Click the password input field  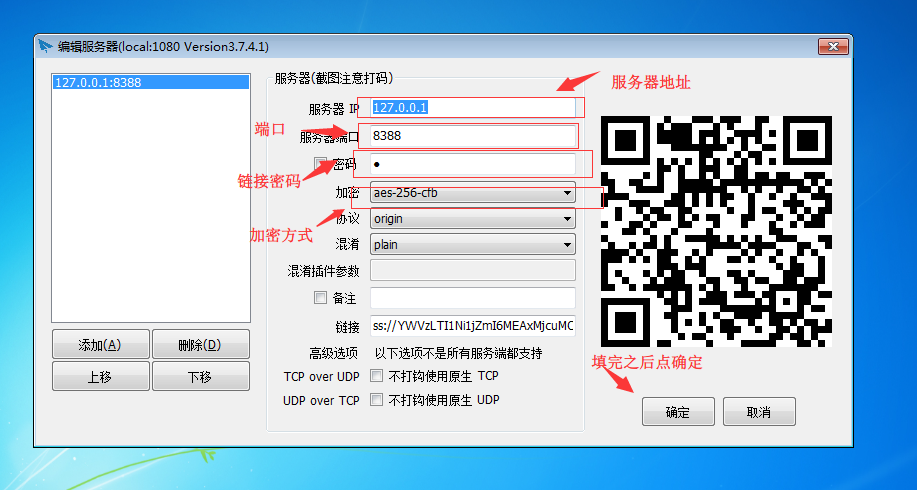point(473,164)
